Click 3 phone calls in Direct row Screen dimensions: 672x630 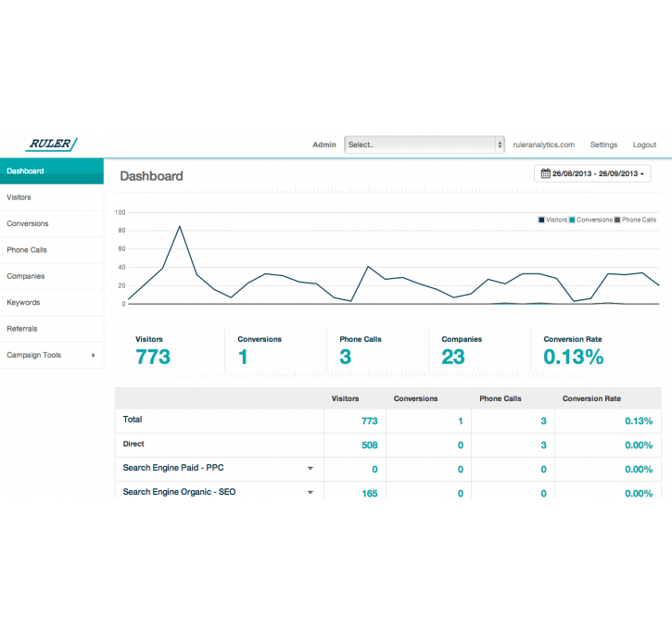click(x=543, y=446)
